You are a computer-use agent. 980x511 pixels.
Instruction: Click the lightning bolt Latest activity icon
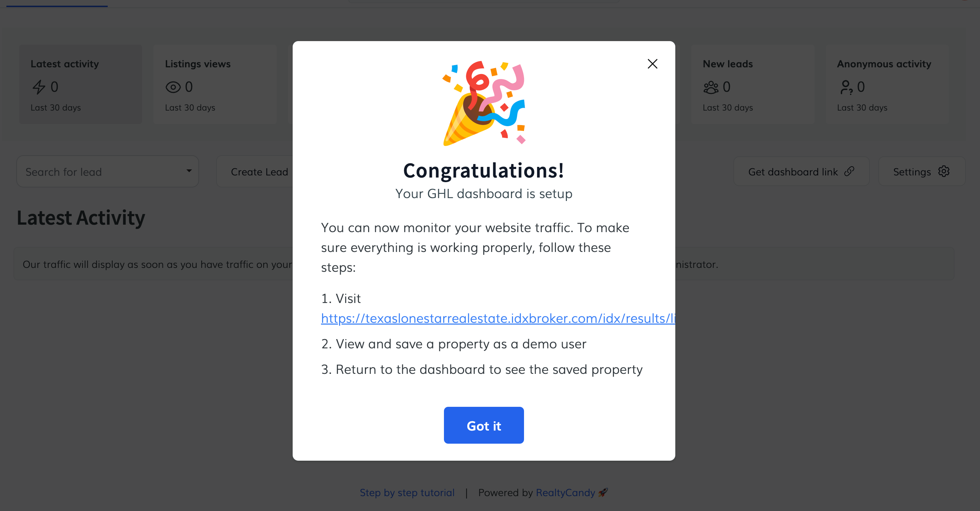coord(39,87)
